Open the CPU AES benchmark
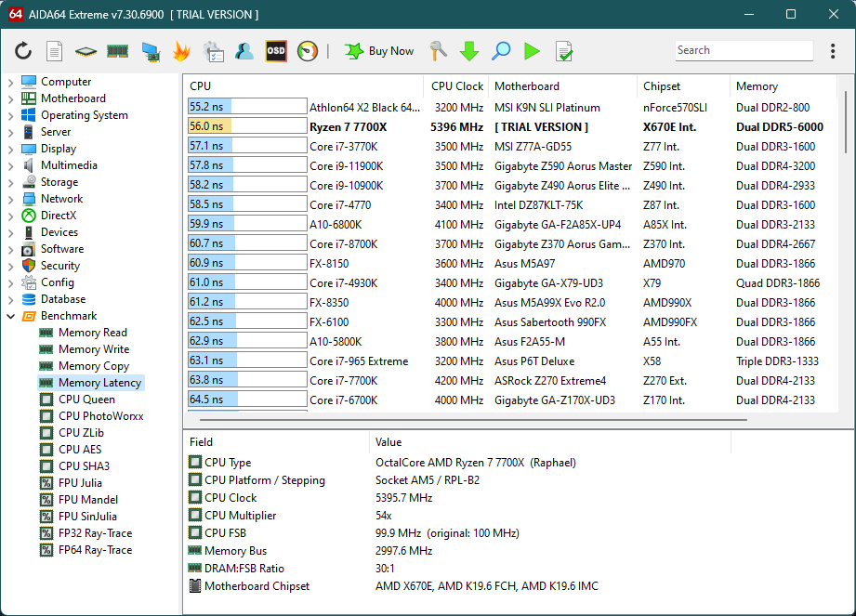Image resolution: width=856 pixels, height=616 pixels. click(80, 450)
